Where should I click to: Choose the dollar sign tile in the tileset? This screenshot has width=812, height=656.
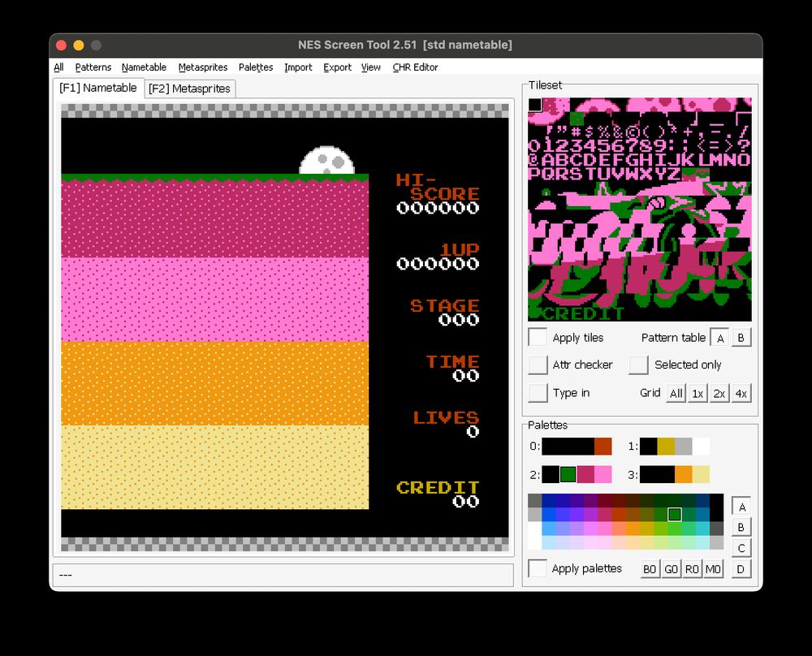coord(591,132)
